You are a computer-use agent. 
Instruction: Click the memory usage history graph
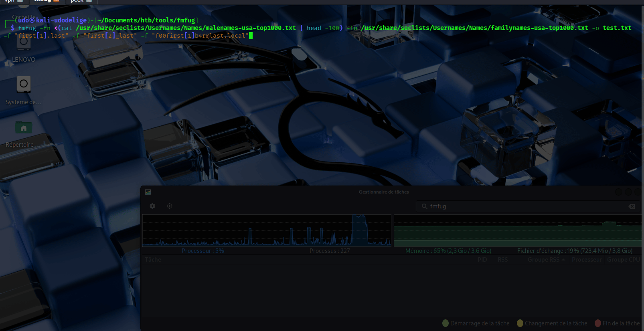[x=518, y=230]
